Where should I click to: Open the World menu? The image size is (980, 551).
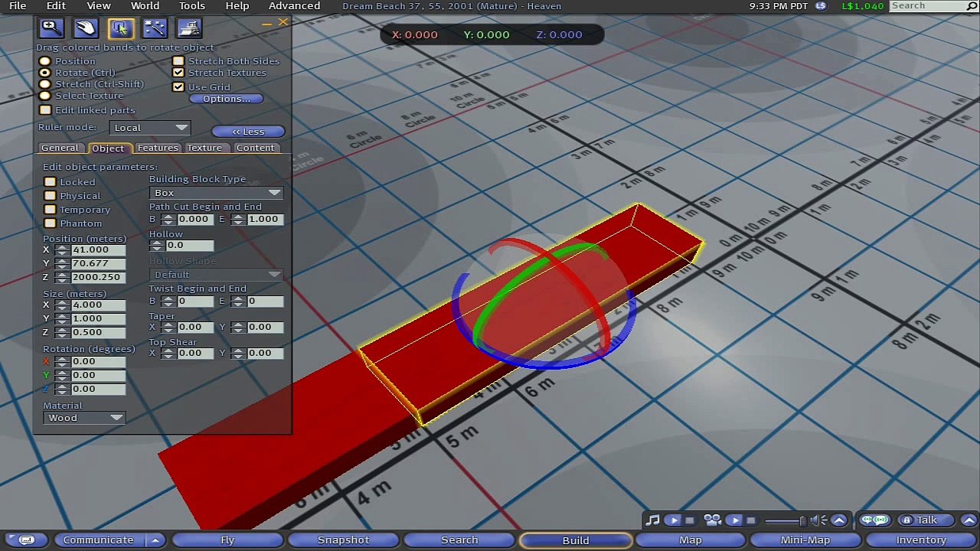pos(145,6)
